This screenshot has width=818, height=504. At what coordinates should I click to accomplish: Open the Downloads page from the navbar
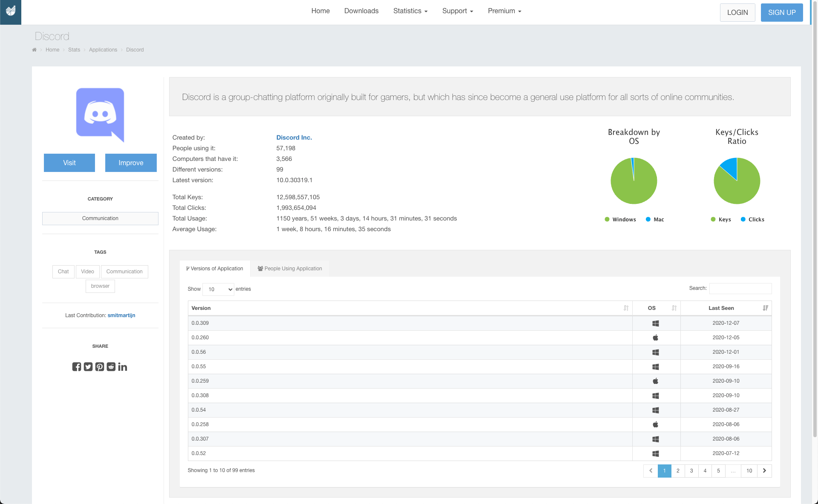(361, 11)
